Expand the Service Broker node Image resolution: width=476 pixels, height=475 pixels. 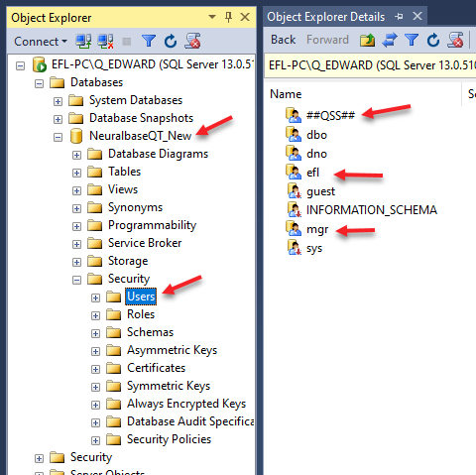pos(76,244)
